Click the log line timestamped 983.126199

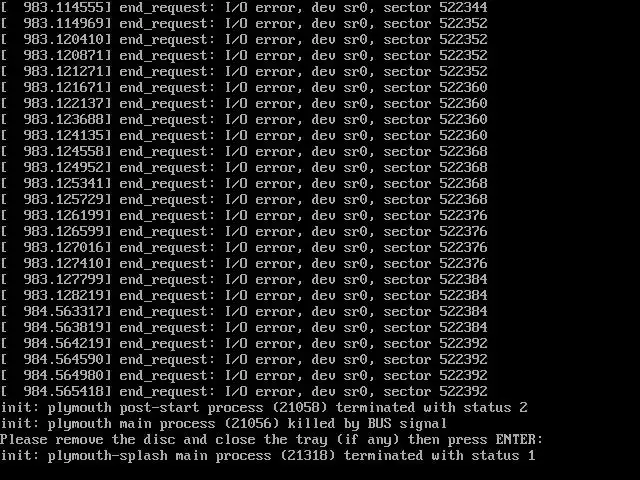click(244, 216)
